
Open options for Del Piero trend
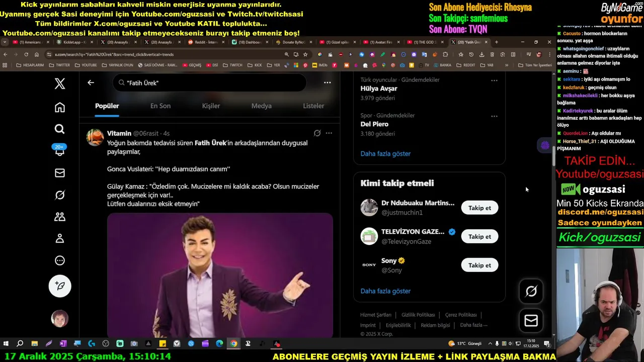click(x=494, y=116)
